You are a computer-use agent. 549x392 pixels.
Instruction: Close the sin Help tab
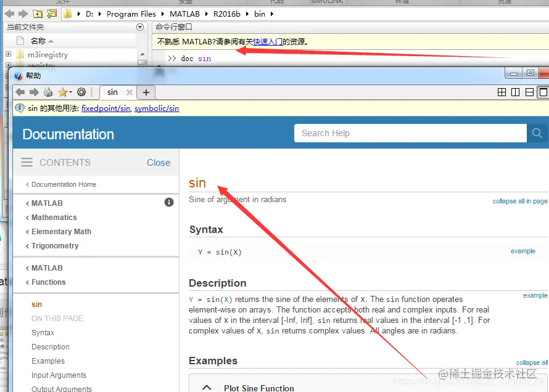click(x=129, y=92)
